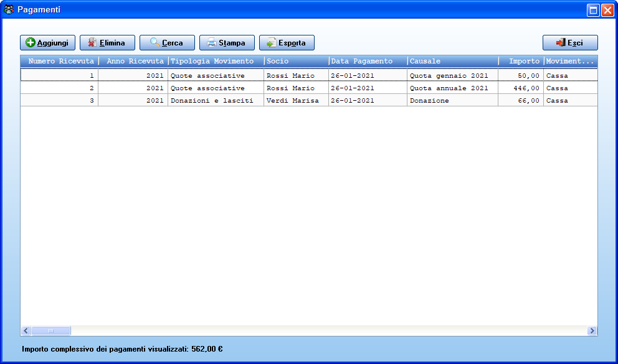Click the green plus Aggiungi icon
Screen dimensions: 618x364
(x=31, y=42)
